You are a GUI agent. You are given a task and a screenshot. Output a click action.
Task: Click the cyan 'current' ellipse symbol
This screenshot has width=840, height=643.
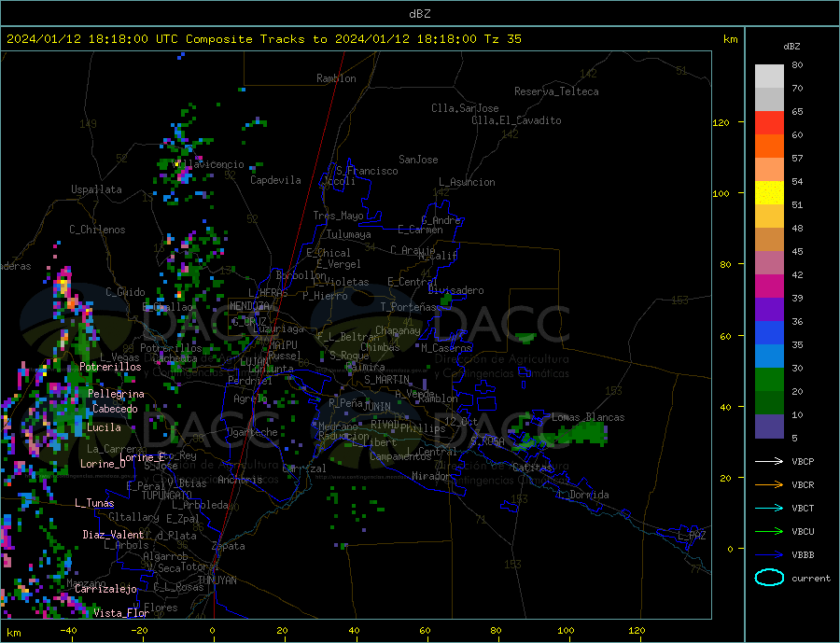[x=769, y=578]
